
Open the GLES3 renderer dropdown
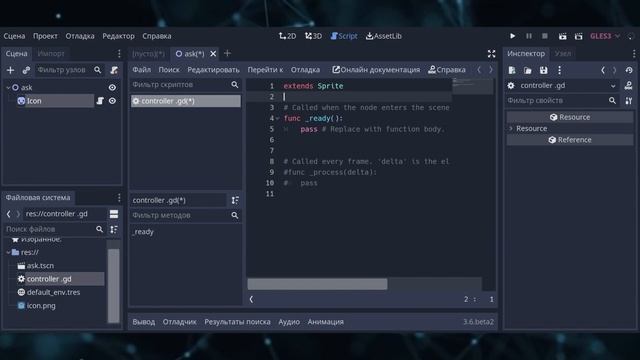click(x=605, y=36)
